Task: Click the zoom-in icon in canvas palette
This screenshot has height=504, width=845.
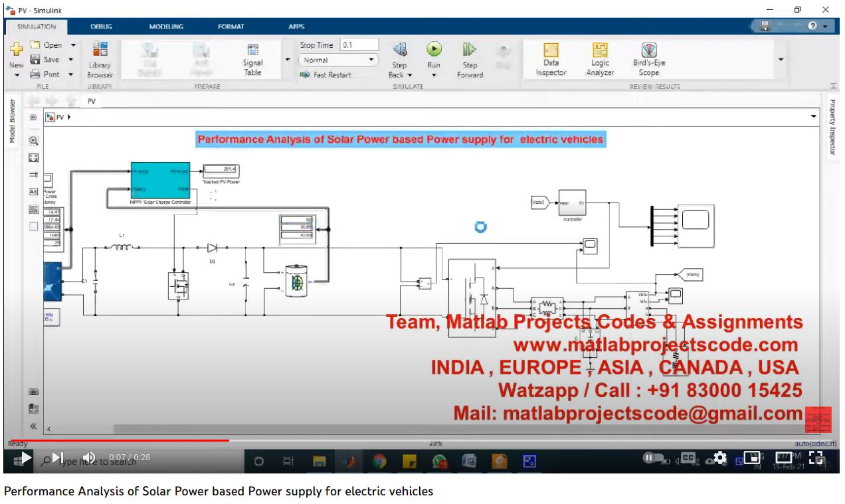Action: click(x=34, y=141)
